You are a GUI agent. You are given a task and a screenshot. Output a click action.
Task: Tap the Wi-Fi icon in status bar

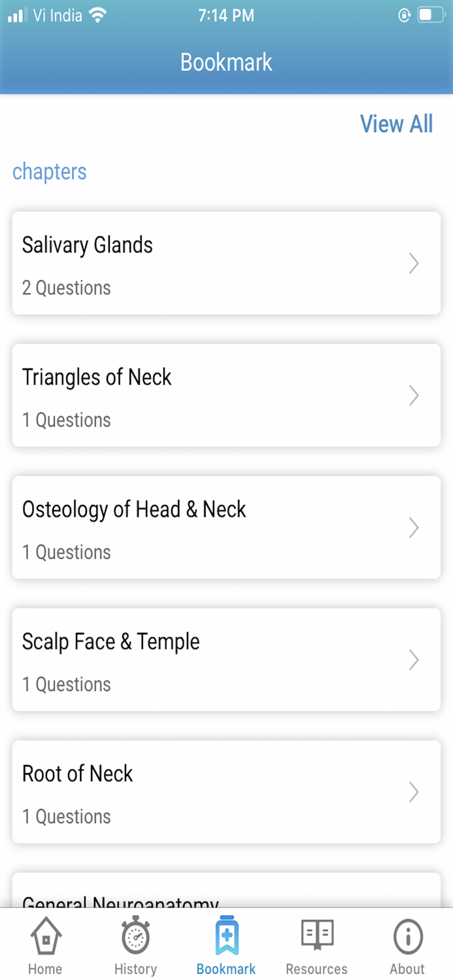pos(97,14)
